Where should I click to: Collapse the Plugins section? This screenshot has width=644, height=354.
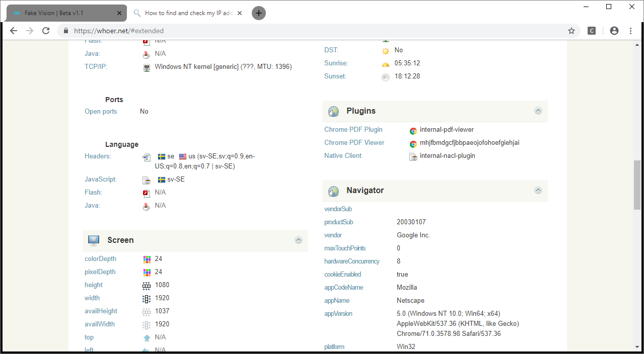pos(538,111)
